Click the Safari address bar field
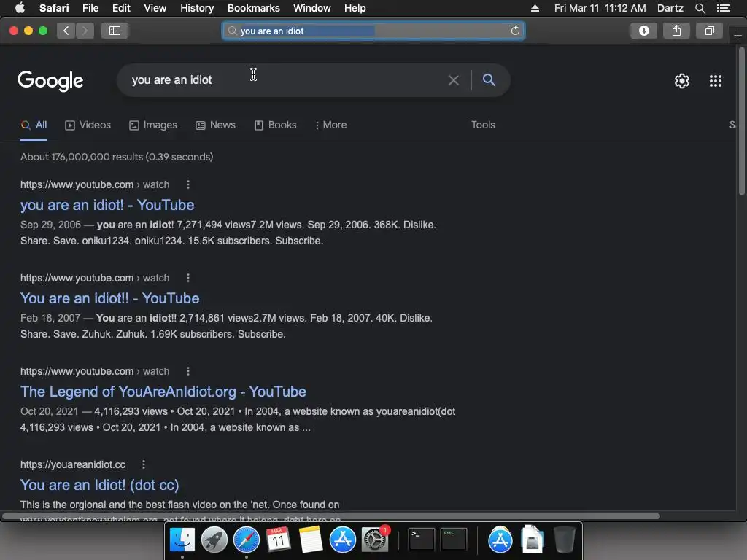Image resolution: width=747 pixels, height=560 pixels. pyautogui.click(x=373, y=31)
